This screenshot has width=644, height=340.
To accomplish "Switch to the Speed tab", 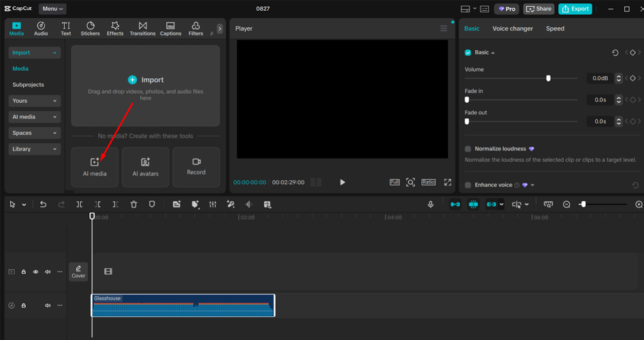I will pos(555,29).
